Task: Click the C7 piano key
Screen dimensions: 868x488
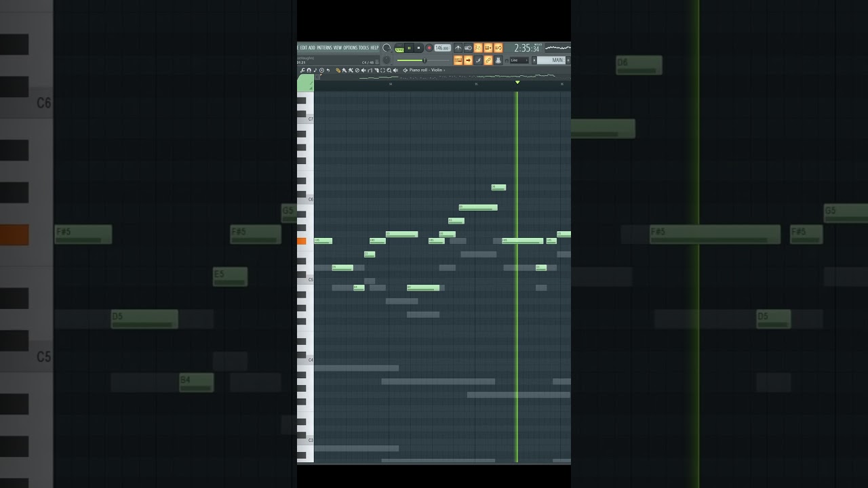Action: (305, 119)
